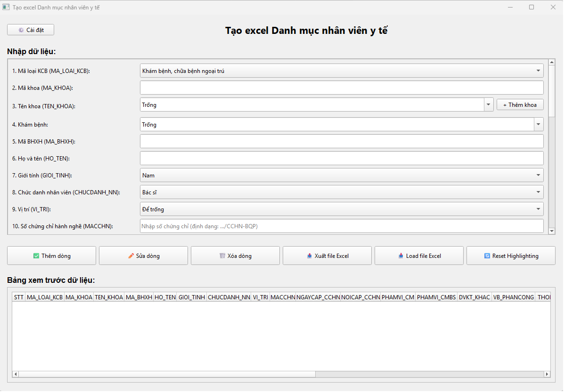564x392 pixels.
Task: Open the Mã loại KCB dropdown
Action: pos(538,71)
